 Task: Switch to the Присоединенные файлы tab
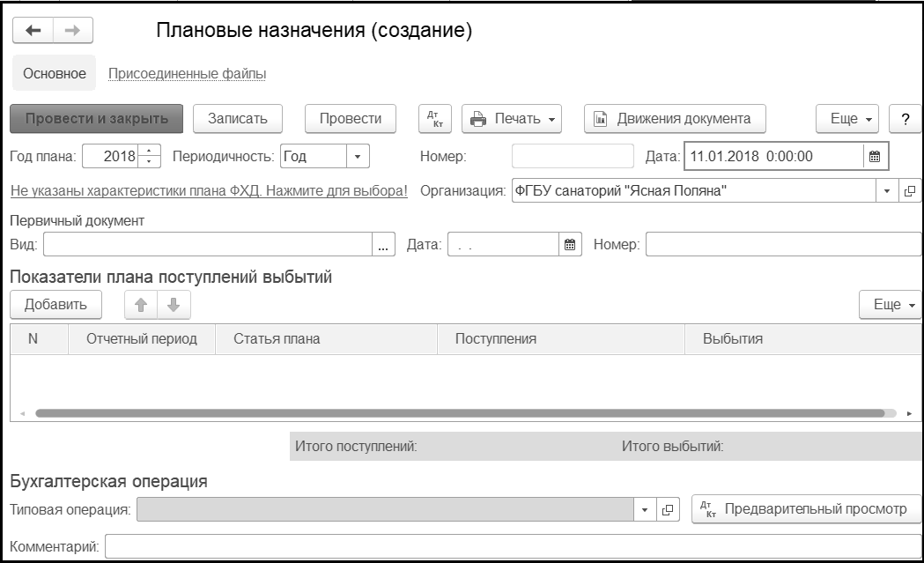[x=187, y=74]
